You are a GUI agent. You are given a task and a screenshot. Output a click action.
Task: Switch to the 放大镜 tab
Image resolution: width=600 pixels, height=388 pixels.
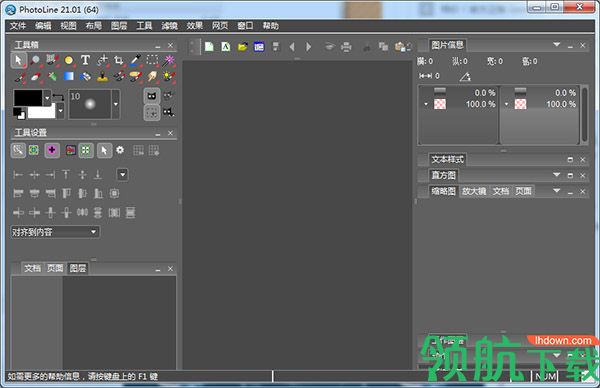point(474,191)
